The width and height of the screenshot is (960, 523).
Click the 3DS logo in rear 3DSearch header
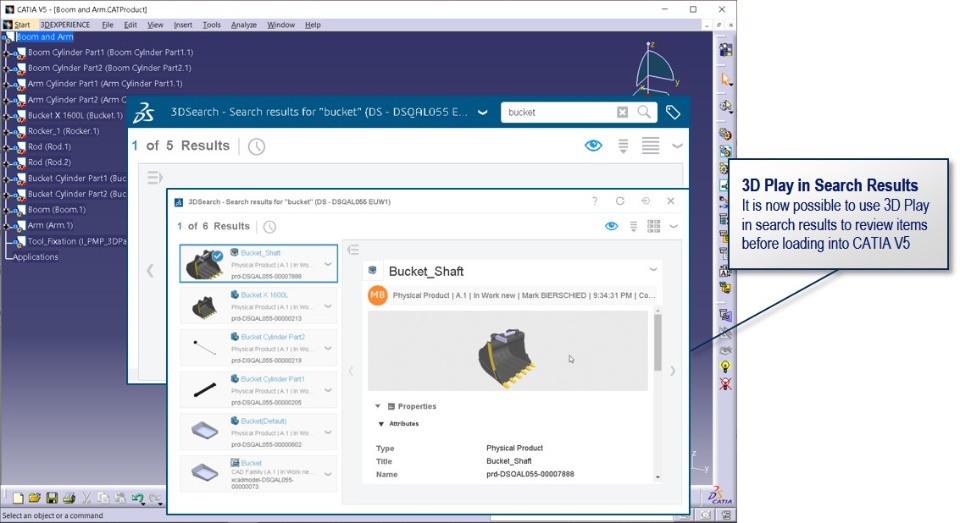(144, 112)
